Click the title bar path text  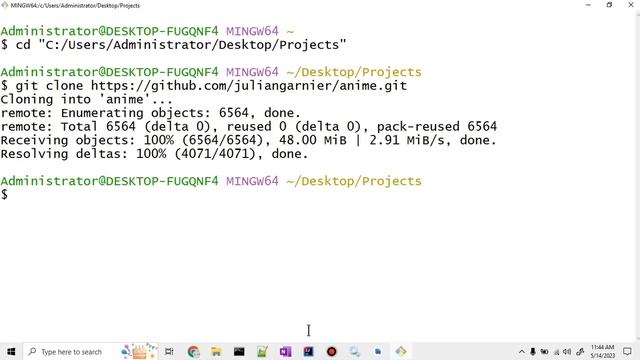click(x=75, y=5)
